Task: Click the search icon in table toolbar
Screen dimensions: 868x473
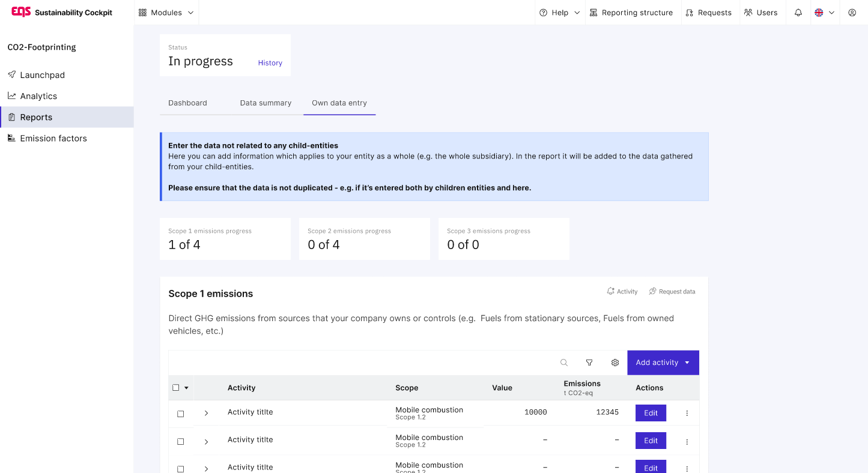Action: (x=564, y=363)
